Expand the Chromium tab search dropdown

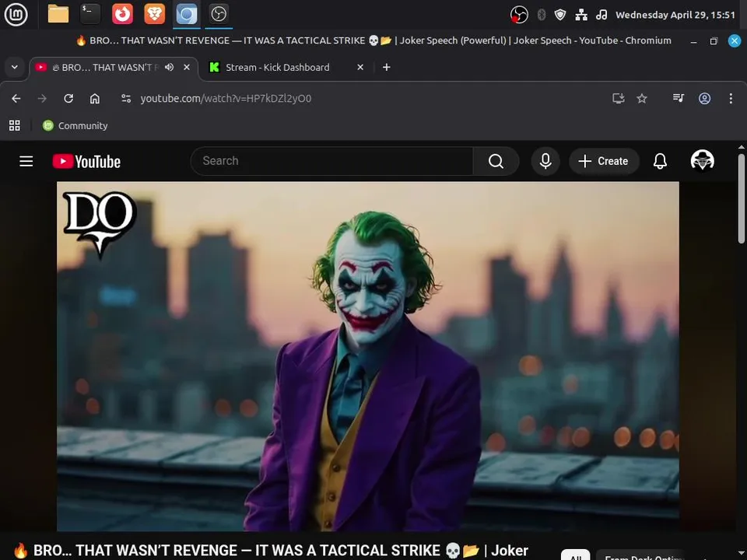tap(15, 67)
